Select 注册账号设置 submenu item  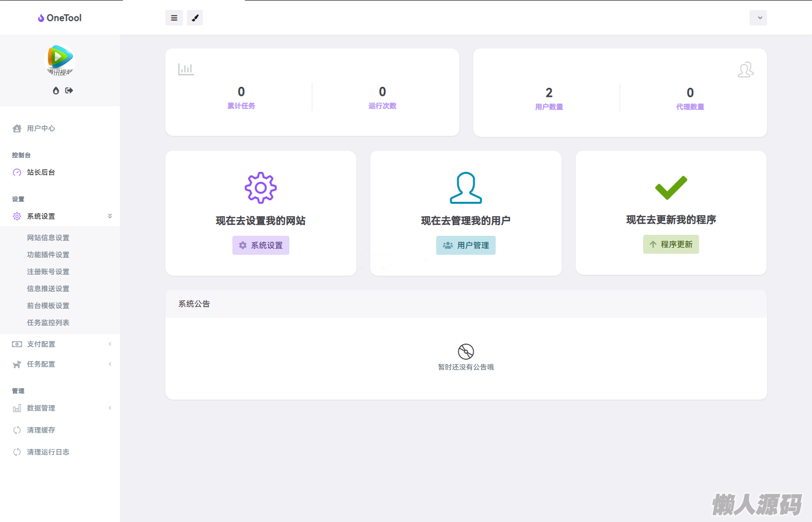(48, 272)
